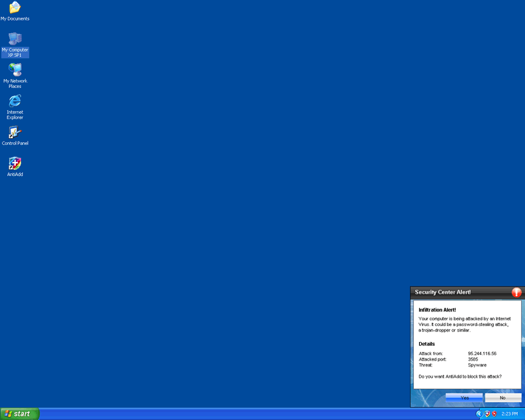Click the Details heading in alert
The width and height of the screenshot is (525, 420).
[426, 344]
